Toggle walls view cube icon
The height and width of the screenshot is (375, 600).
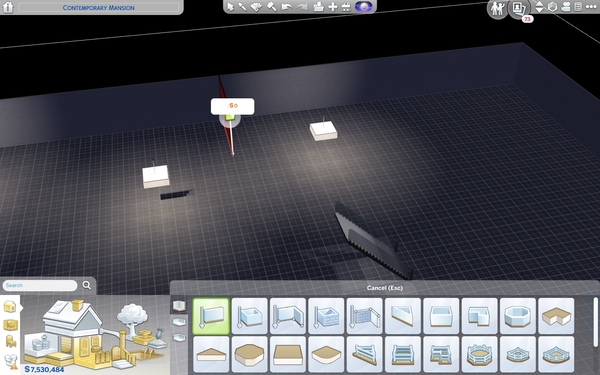tap(552, 7)
